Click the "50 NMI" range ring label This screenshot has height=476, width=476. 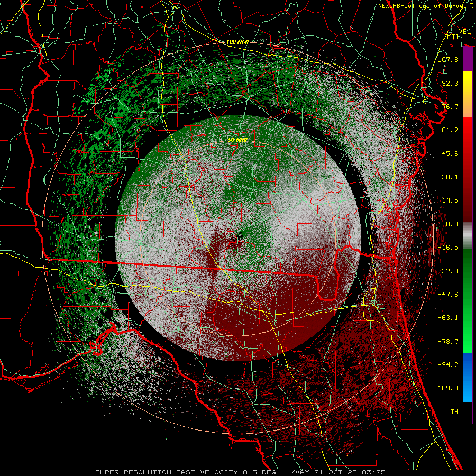tap(237, 140)
